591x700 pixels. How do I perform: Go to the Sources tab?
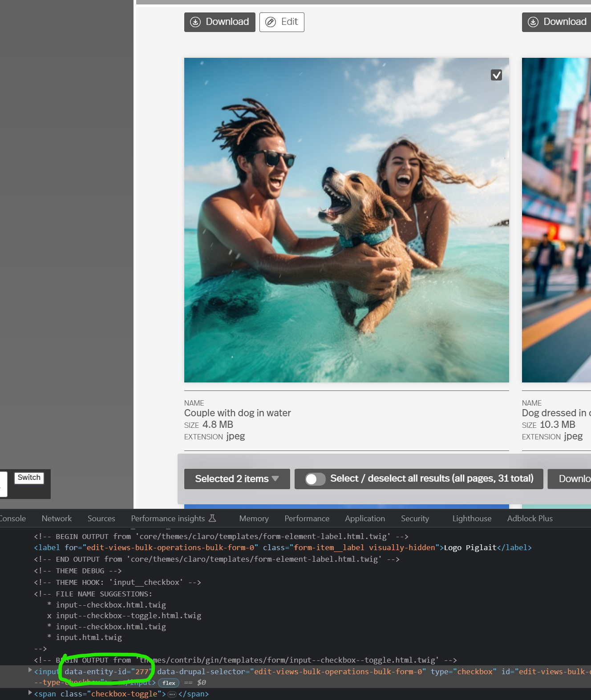coord(101,519)
